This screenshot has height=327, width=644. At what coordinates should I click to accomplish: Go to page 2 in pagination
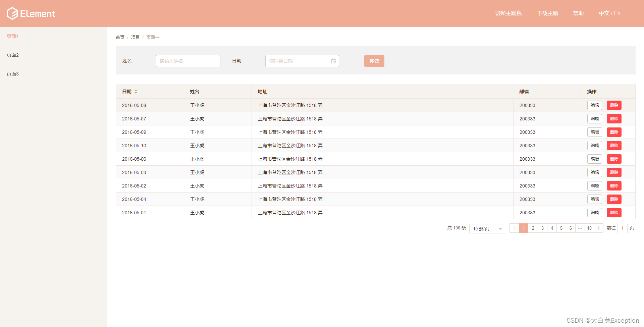[533, 228]
